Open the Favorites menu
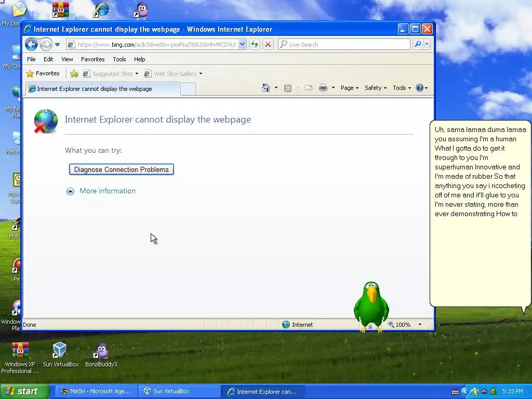The image size is (532, 399). click(92, 59)
